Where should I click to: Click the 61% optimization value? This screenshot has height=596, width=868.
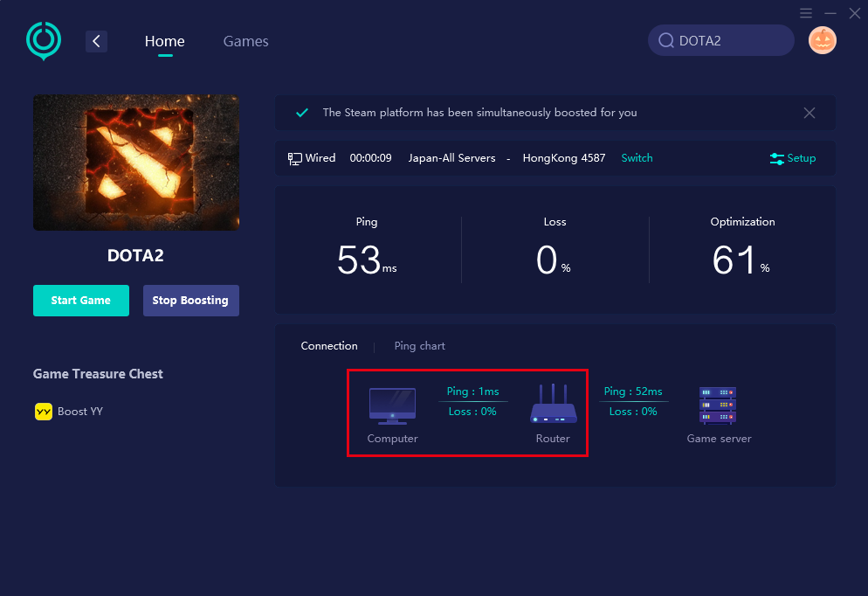tap(741, 260)
